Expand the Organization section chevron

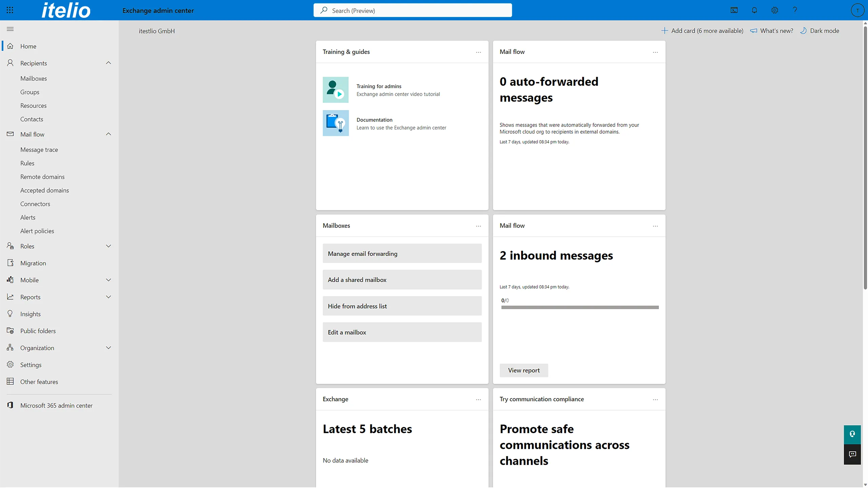click(108, 348)
